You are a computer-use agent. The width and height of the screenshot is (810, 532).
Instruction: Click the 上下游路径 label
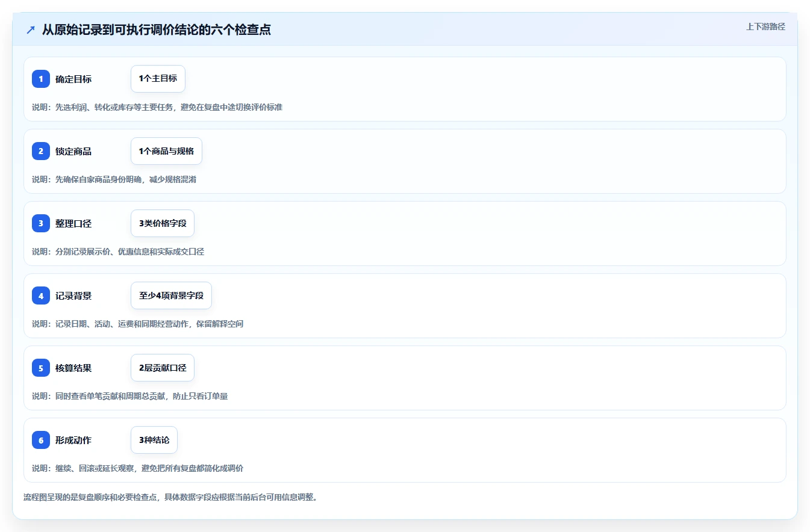[x=765, y=26]
